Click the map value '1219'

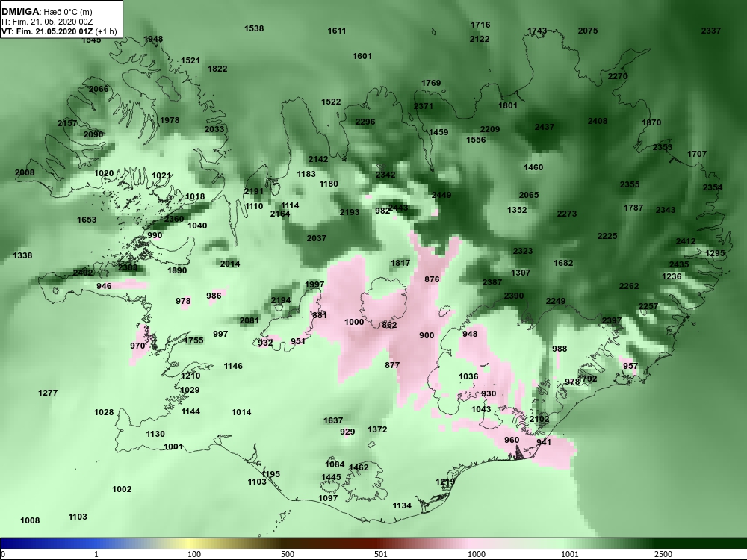coord(445,482)
